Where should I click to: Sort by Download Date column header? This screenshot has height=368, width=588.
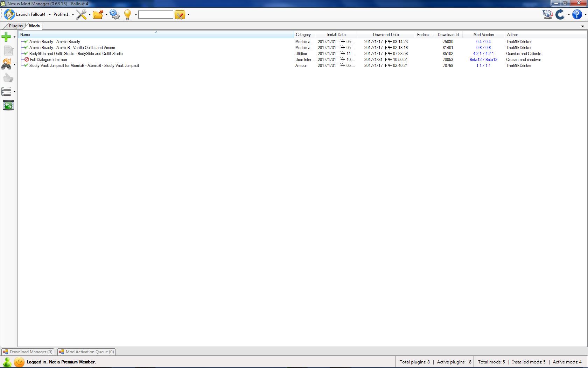(x=386, y=35)
